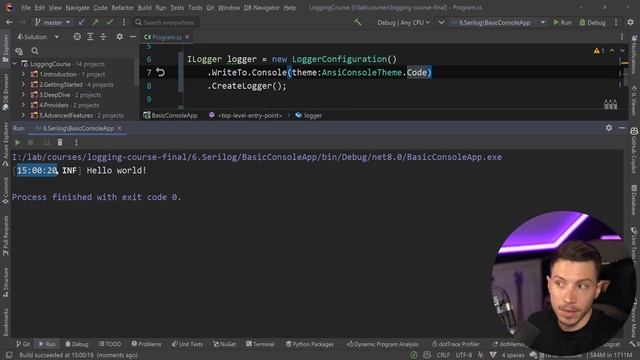640x360 pixels.
Task: Click the BasicConsoleApp.exe path in console
Action: (257, 157)
